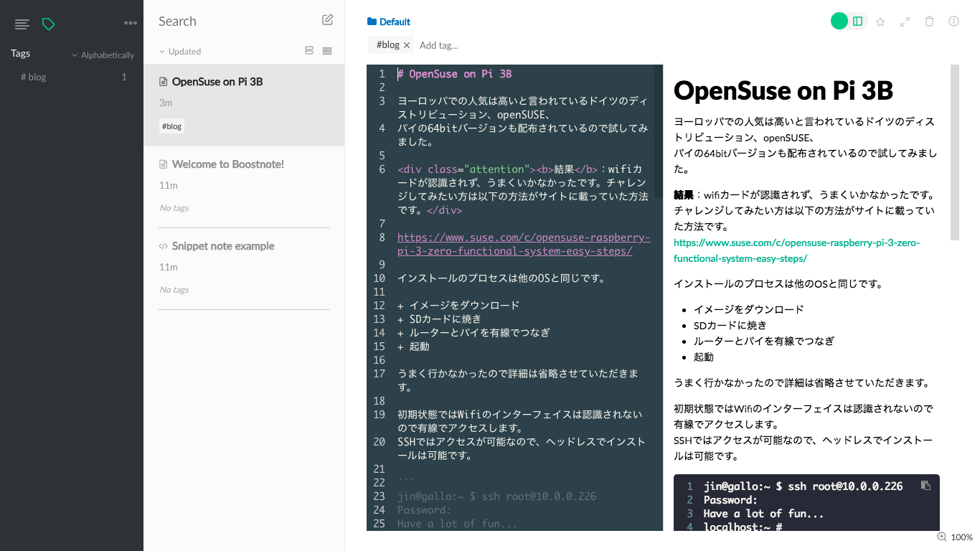Viewport: 980px width, 551px height.
Task: Switch to the tags view icon in sidebar
Action: pos(48,24)
